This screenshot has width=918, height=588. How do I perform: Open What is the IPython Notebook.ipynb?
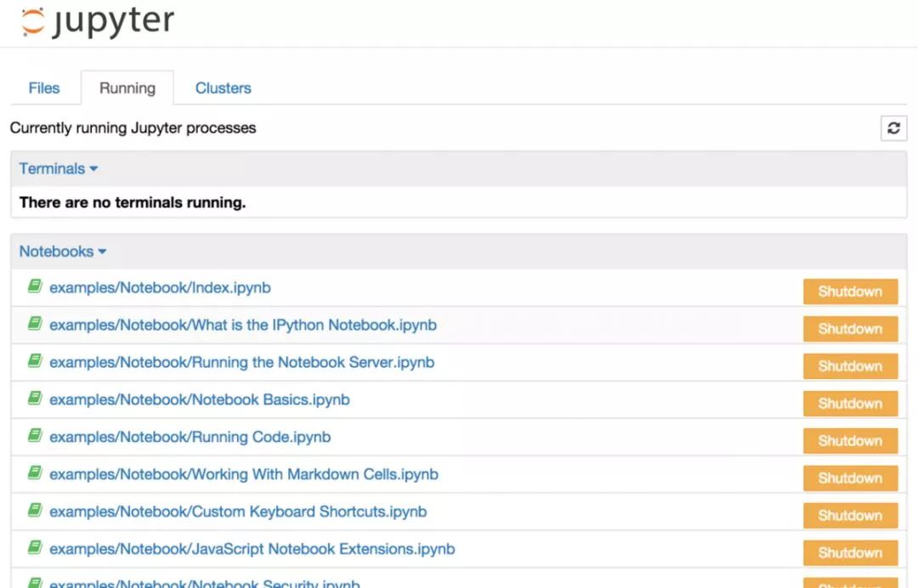coord(243,325)
